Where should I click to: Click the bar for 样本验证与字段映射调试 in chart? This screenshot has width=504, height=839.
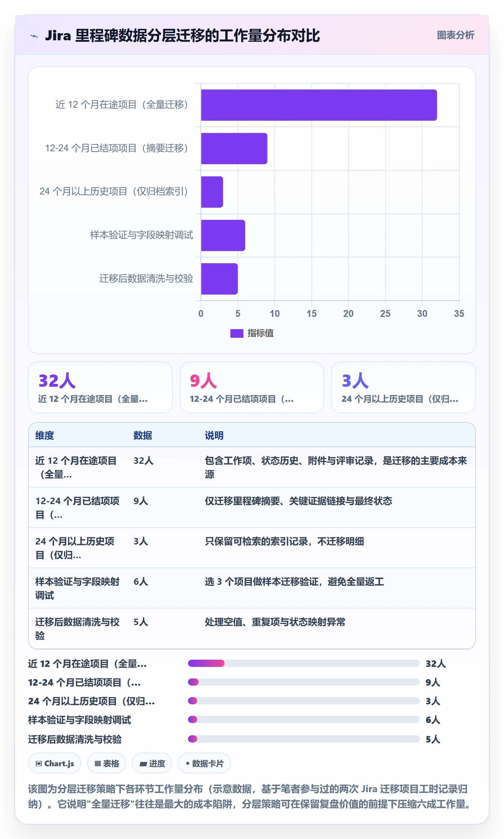point(223,235)
